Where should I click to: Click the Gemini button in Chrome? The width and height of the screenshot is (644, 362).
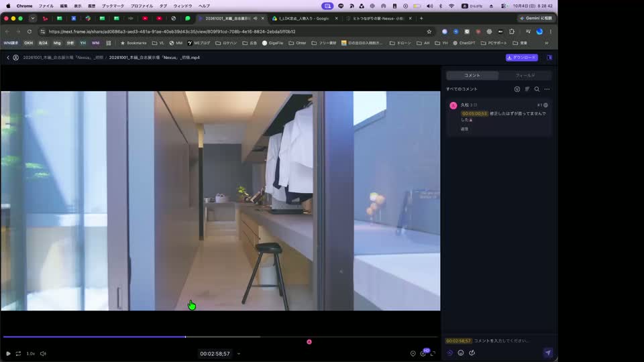click(x=536, y=19)
